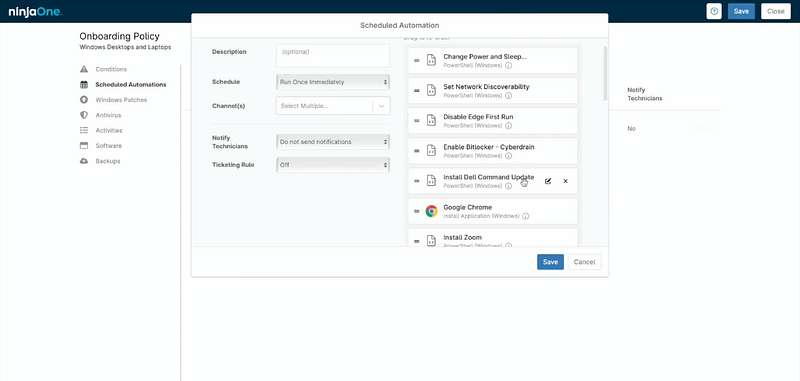The width and height of the screenshot is (800, 381).
Task: Click the Antivirus shield icon
Action: (x=84, y=115)
